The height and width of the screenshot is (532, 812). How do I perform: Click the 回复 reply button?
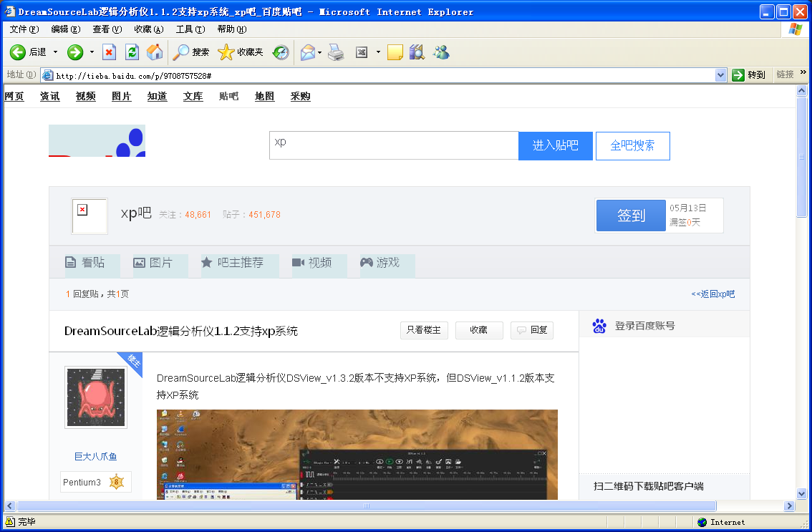tap(532, 330)
